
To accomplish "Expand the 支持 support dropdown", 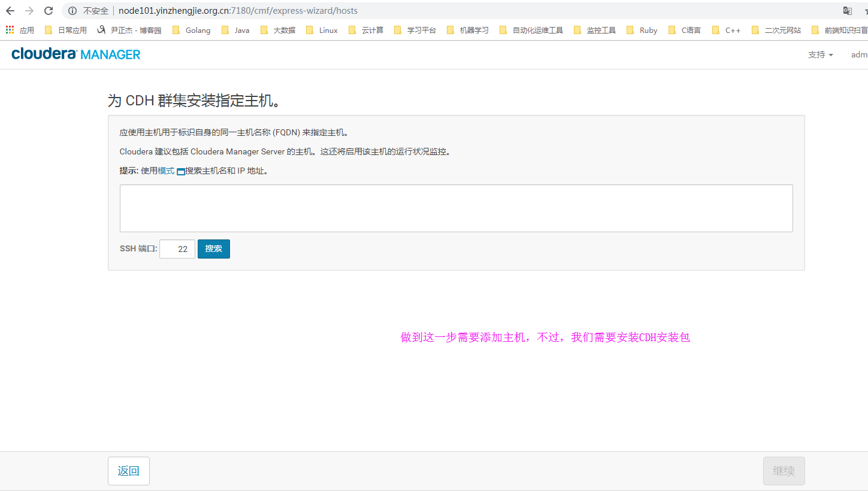I will (821, 54).
